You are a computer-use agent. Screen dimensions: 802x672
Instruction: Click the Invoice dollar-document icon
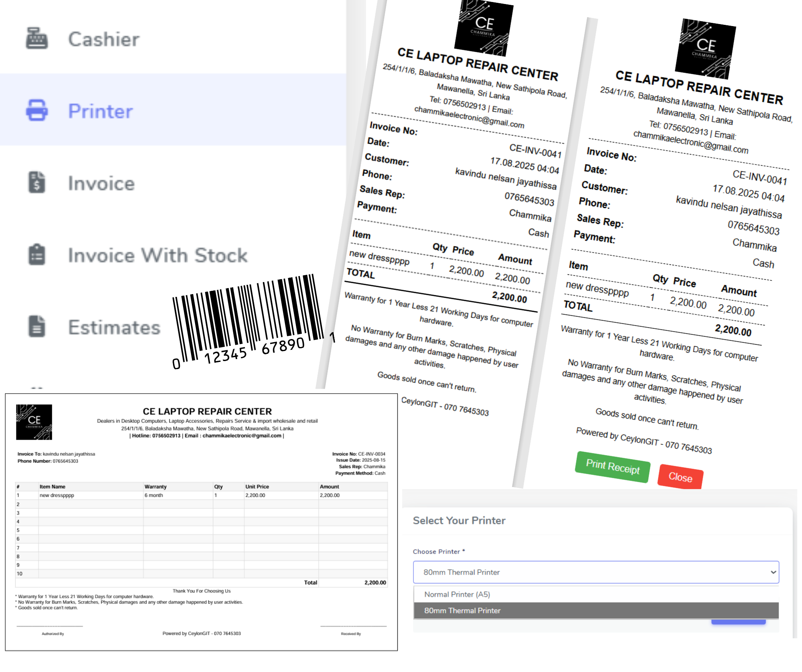37,183
